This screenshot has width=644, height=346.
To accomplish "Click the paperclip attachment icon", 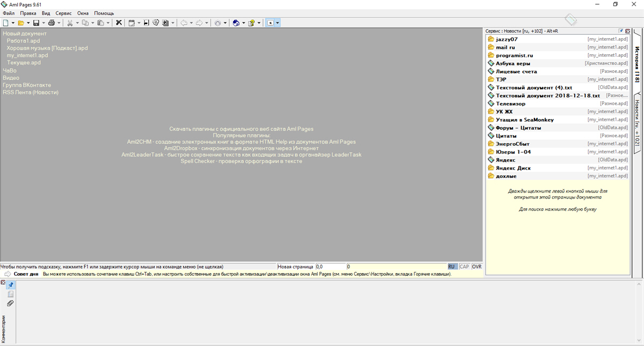I will click(10, 304).
